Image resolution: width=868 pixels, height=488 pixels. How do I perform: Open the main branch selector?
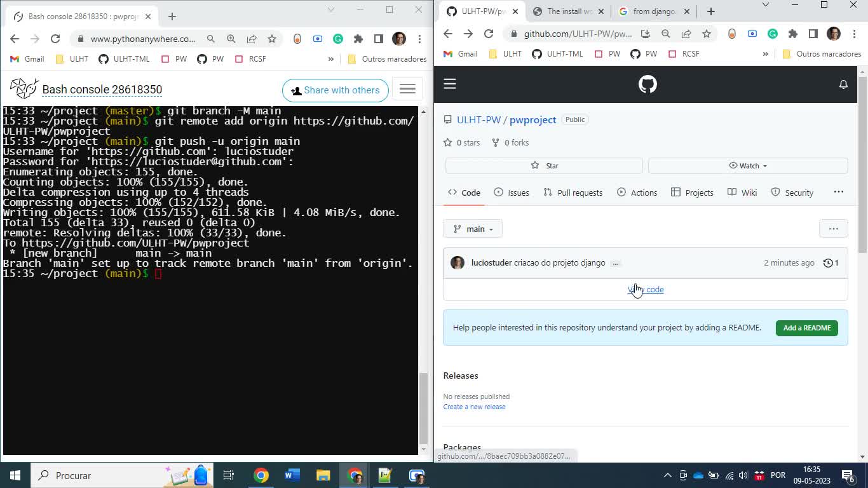click(x=472, y=228)
